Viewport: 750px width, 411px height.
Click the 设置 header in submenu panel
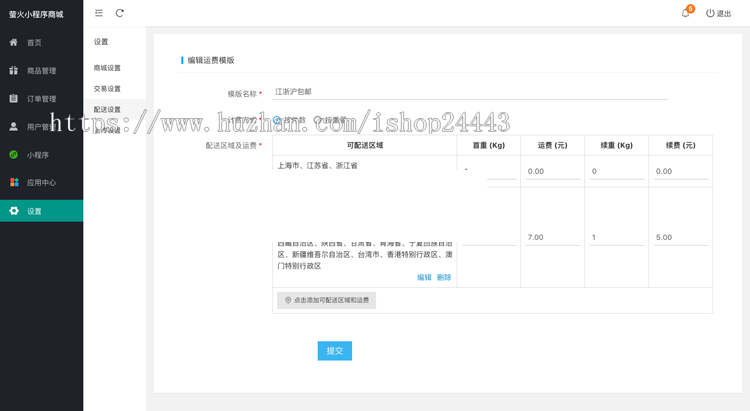(x=101, y=42)
